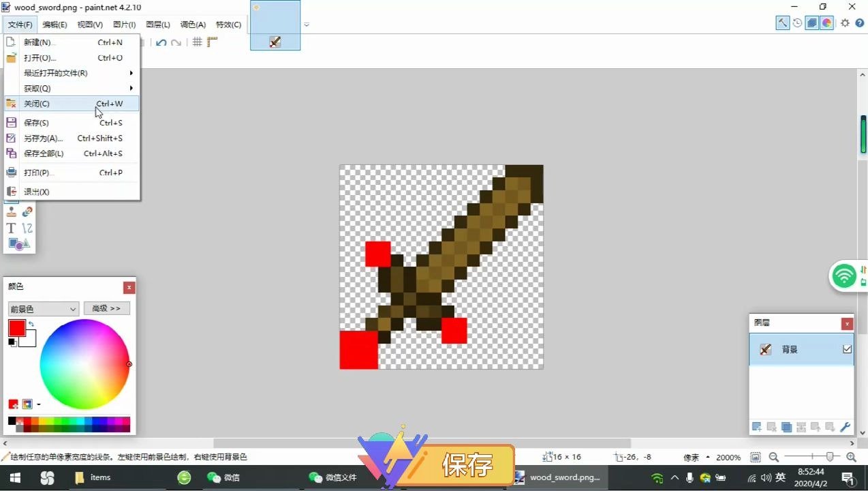Select the Line/Curve tool

click(x=27, y=228)
